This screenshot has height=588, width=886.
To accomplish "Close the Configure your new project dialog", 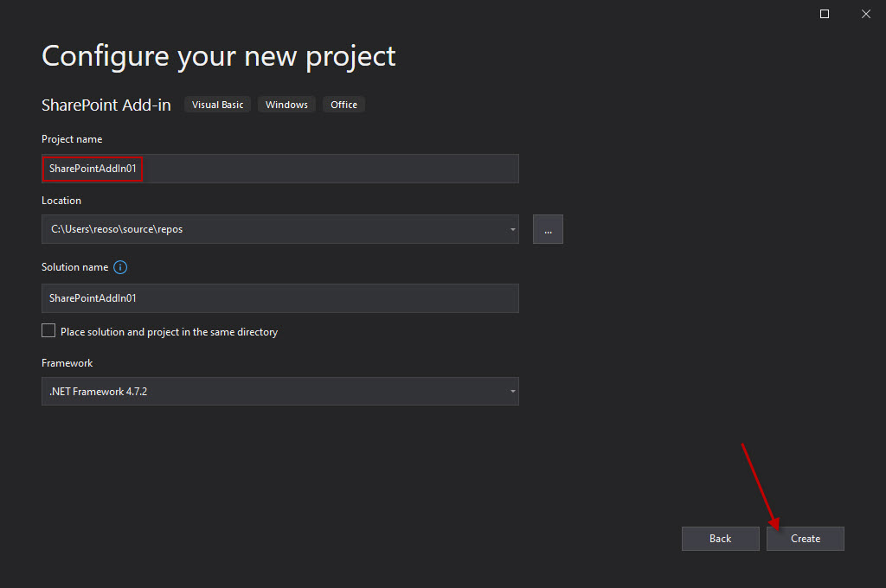I will (x=865, y=14).
